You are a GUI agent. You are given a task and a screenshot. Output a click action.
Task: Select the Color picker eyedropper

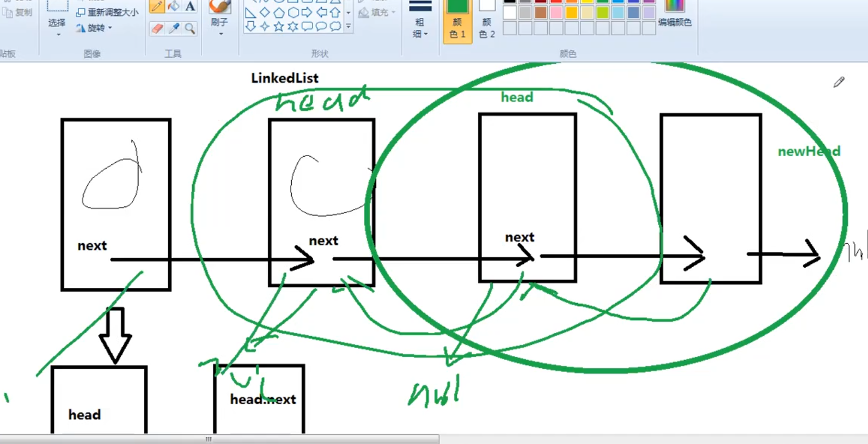[174, 28]
